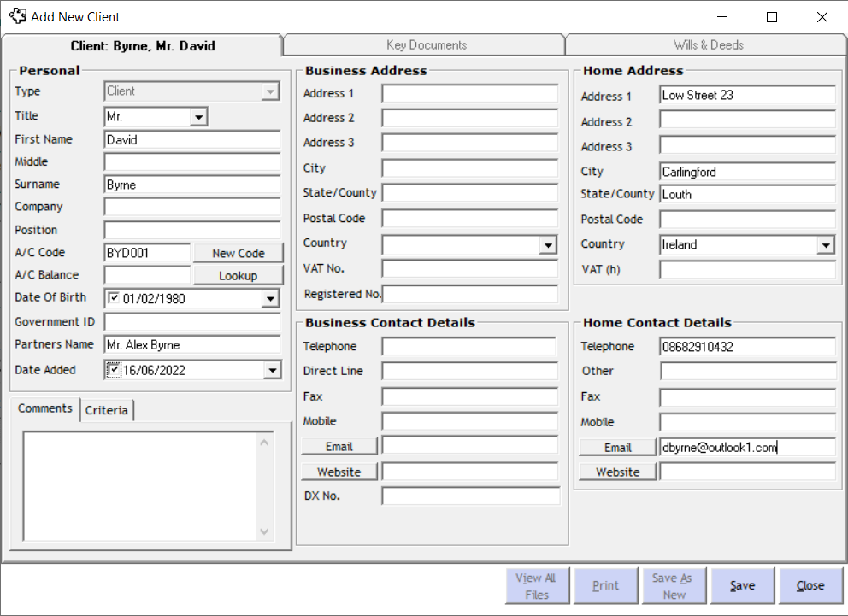Image resolution: width=848 pixels, height=616 pixels.
Task: Open the Comments tab
Action: 45,408
